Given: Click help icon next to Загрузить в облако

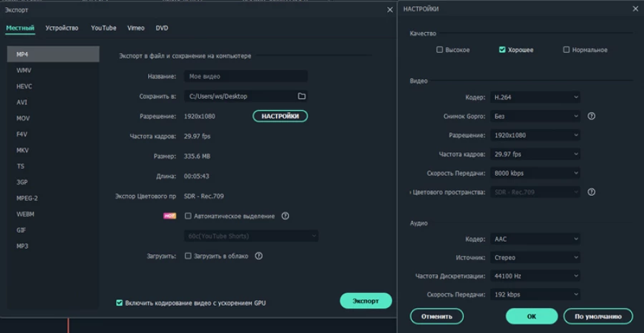Looking at the screenshot, I should click(x=259, y=256).
